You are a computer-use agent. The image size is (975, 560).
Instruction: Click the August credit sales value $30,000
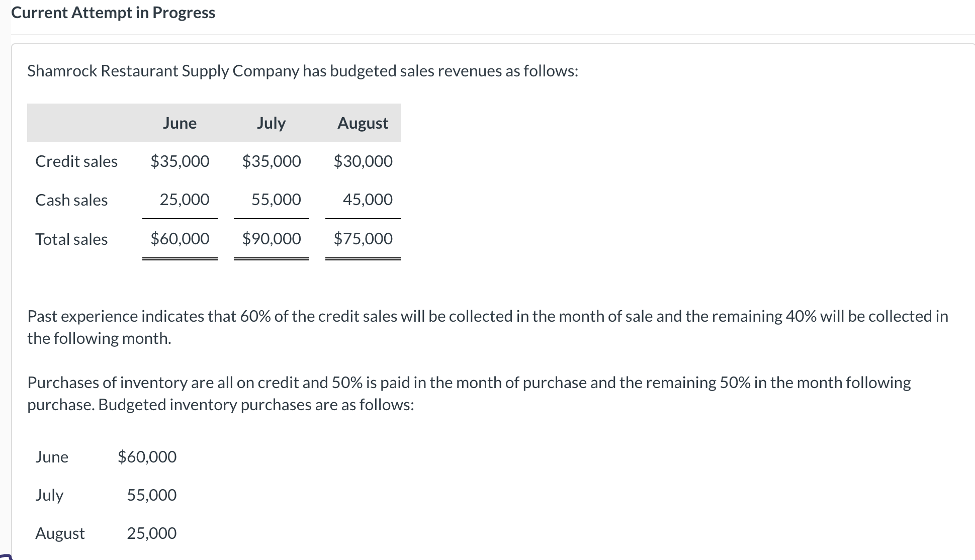click(363, 161)
